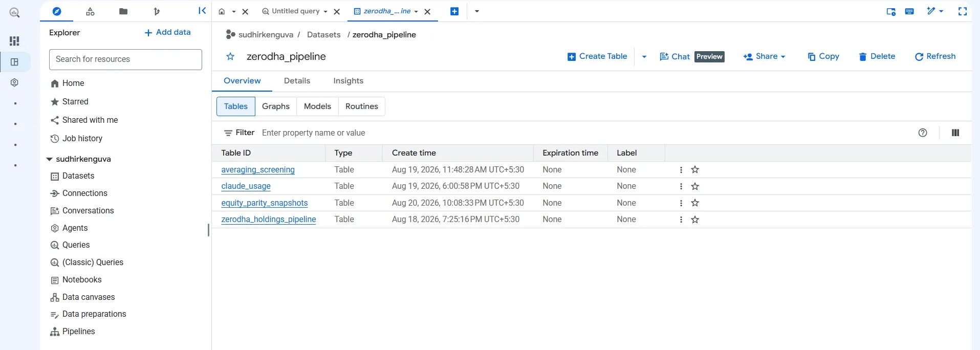Open the git branch icon tab
The width and height of the screenshot is (980, 350).
(x=157, y=11)
